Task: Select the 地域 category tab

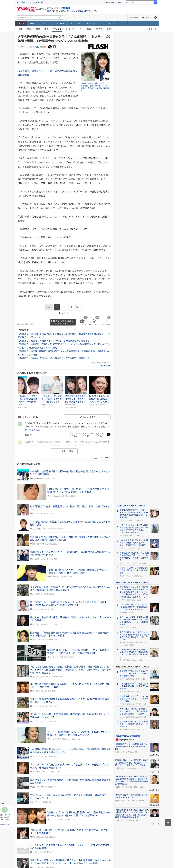Action: [108, 29]
